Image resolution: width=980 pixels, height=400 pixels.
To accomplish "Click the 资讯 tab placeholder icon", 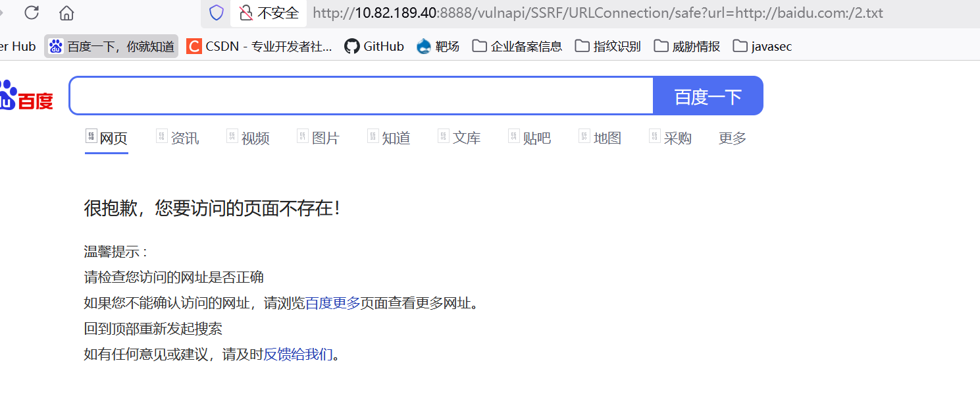I will [162, 136].
